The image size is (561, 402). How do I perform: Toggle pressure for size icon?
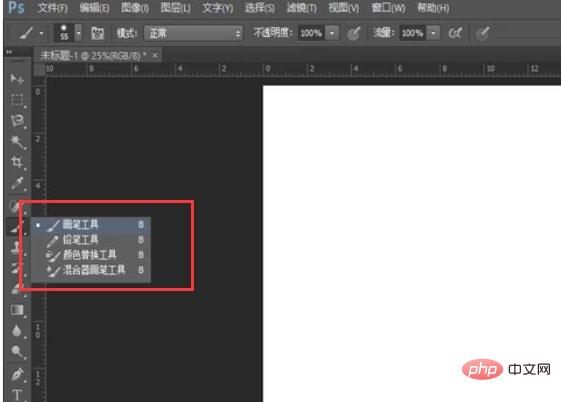coord(483,33)
